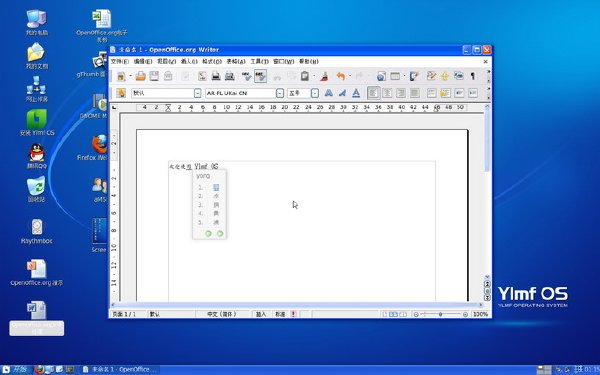Send the document by email with the envelope icon
Image resolution: width=600 pixels, height=375 pixels.
(x=168, y=76)
